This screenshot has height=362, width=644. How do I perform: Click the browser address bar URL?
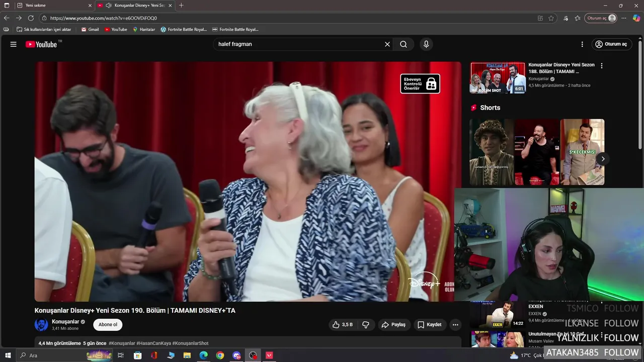(x=104, y=18)
